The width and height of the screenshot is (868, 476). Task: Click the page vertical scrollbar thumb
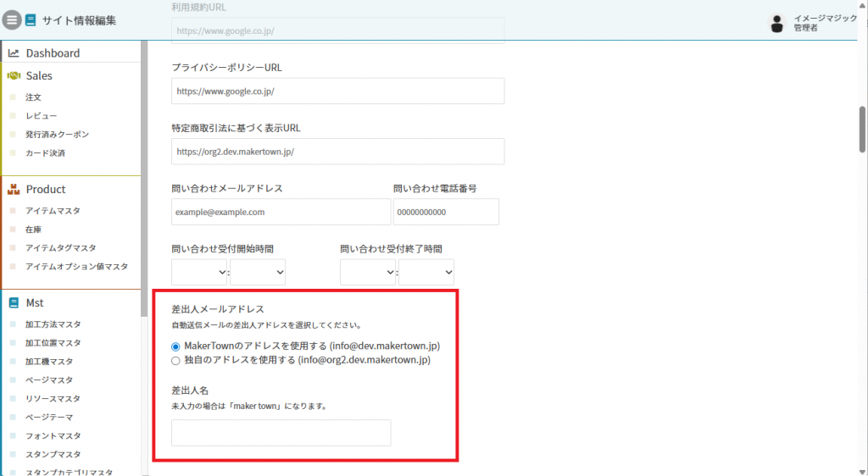click(x=862, y=130)
